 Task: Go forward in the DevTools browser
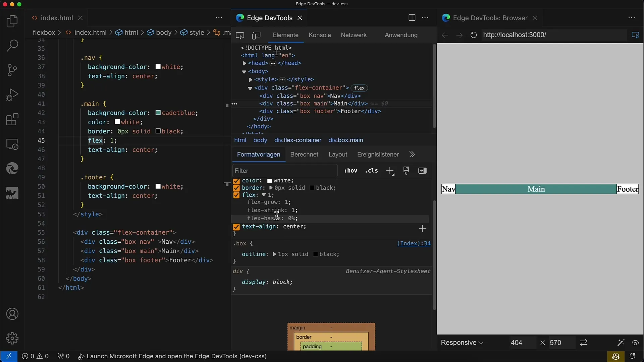point(459,35)
